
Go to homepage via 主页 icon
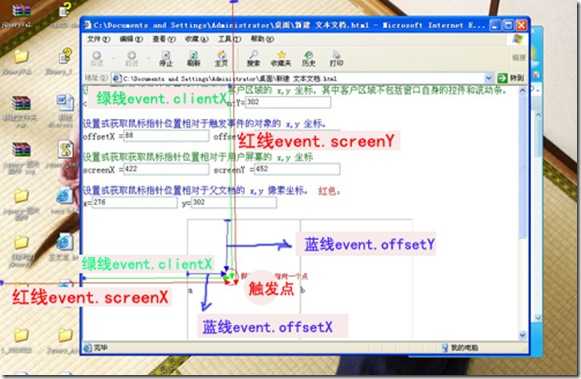tap(221, 59)
